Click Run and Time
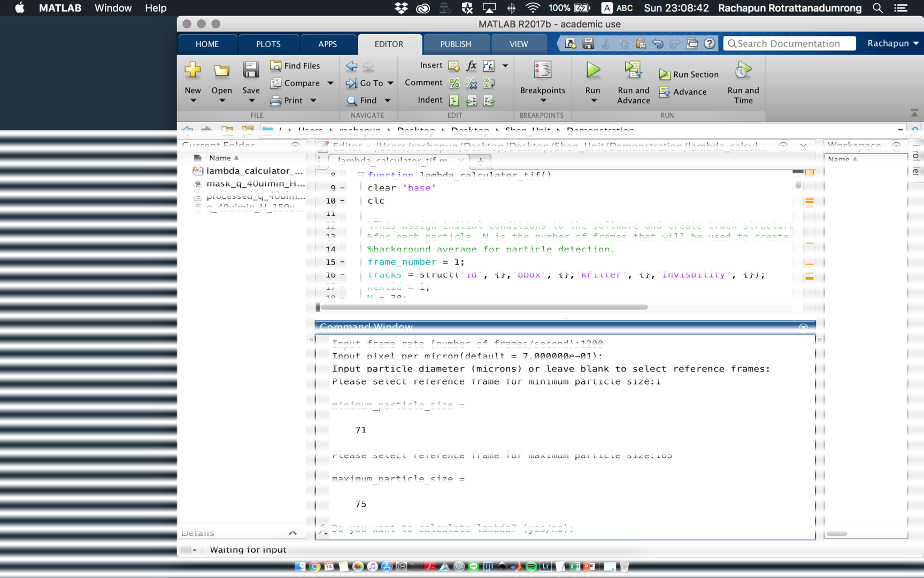 [743, 83]
